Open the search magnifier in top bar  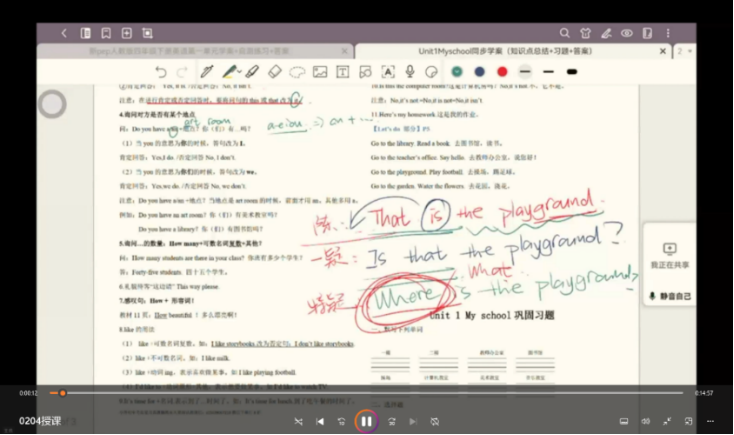pos(565,33)
